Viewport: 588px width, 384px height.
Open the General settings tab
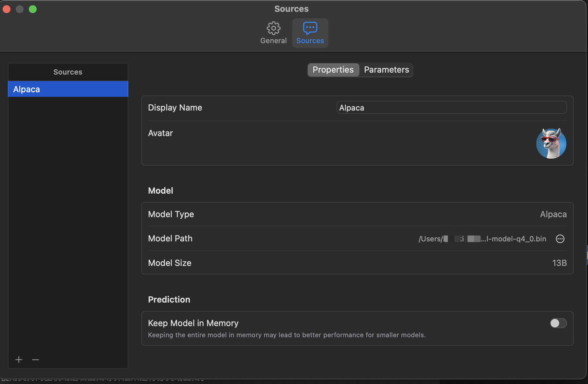[x=273, y=33]
